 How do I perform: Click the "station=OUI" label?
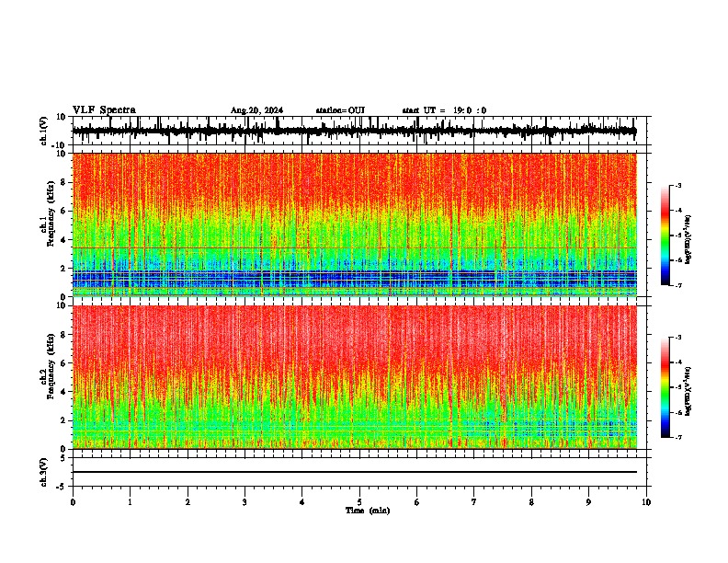[x=340, y=110]
